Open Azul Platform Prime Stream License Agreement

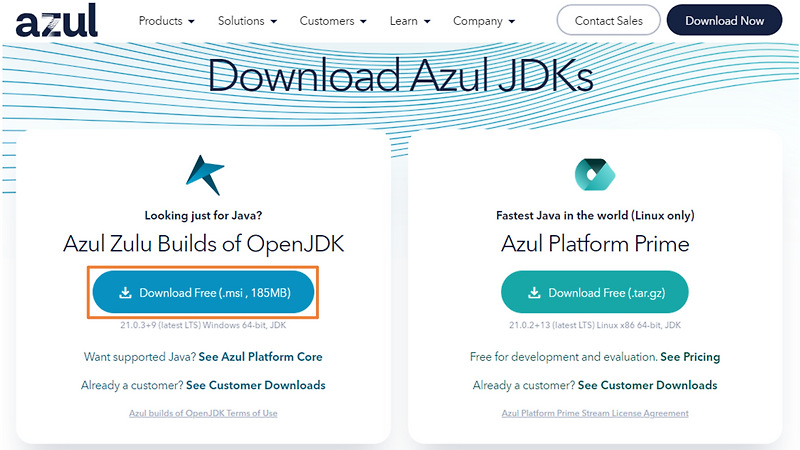595,413
